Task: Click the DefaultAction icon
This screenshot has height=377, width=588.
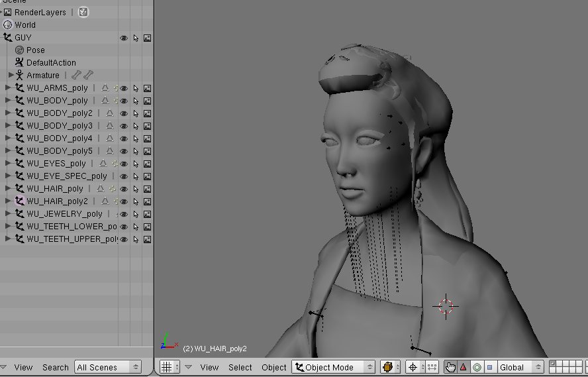Action: click(x=19, y=63)
